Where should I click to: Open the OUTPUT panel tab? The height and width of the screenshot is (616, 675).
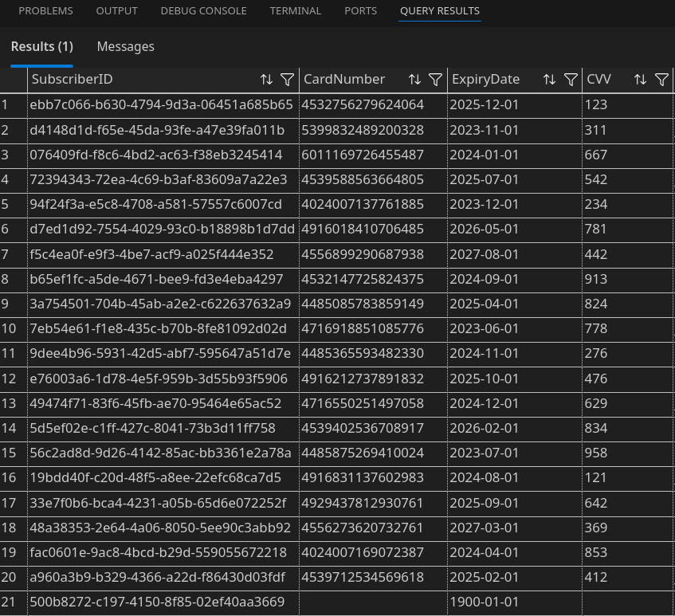coord(116,11)
